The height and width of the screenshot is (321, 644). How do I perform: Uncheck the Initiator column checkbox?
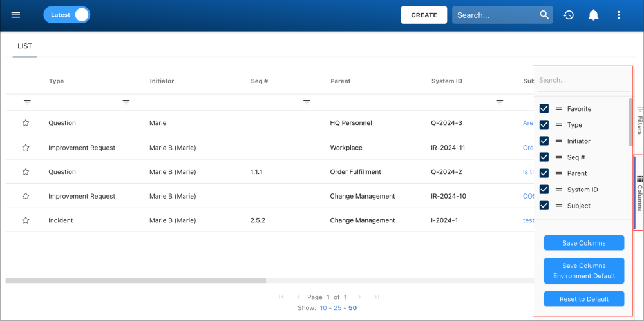click(x=544, y=141)
